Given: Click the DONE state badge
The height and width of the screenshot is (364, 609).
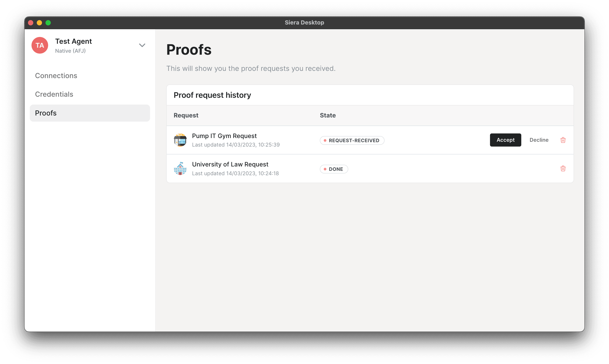Looking at the screenshot, I should coord(334,169).
